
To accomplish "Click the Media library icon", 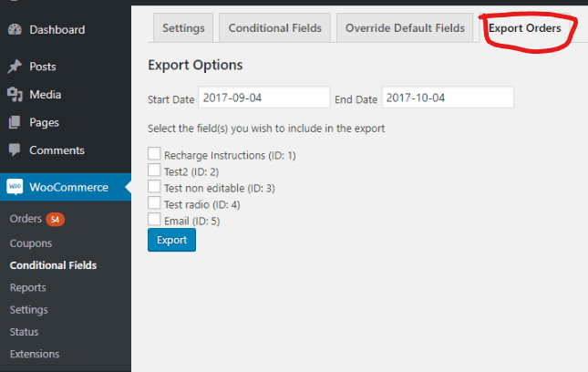I will (x=15, y=95).
